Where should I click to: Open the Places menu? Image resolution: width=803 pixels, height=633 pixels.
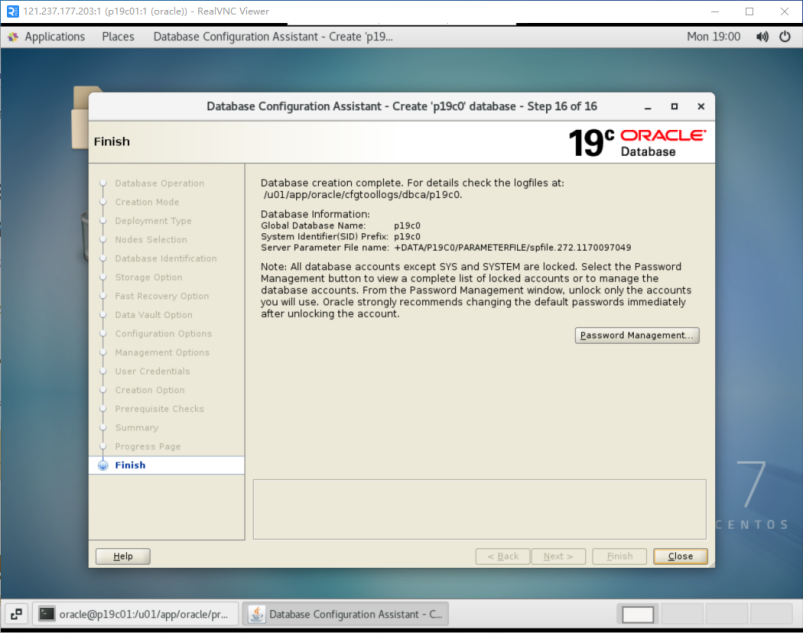coord(118,37)
